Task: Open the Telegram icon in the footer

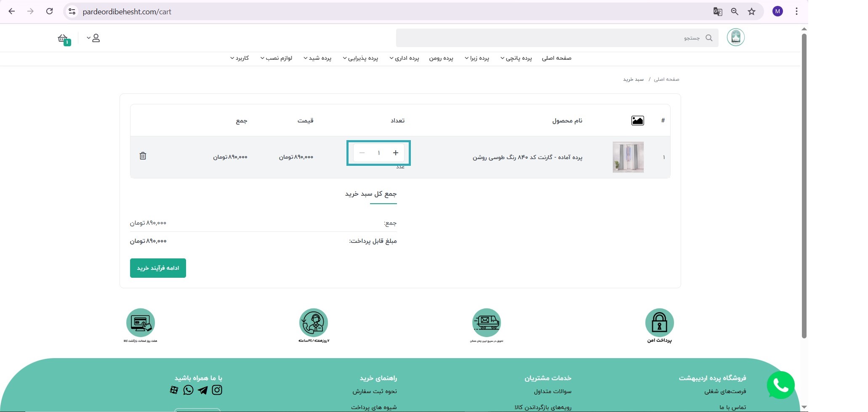Action: (202, 390)
